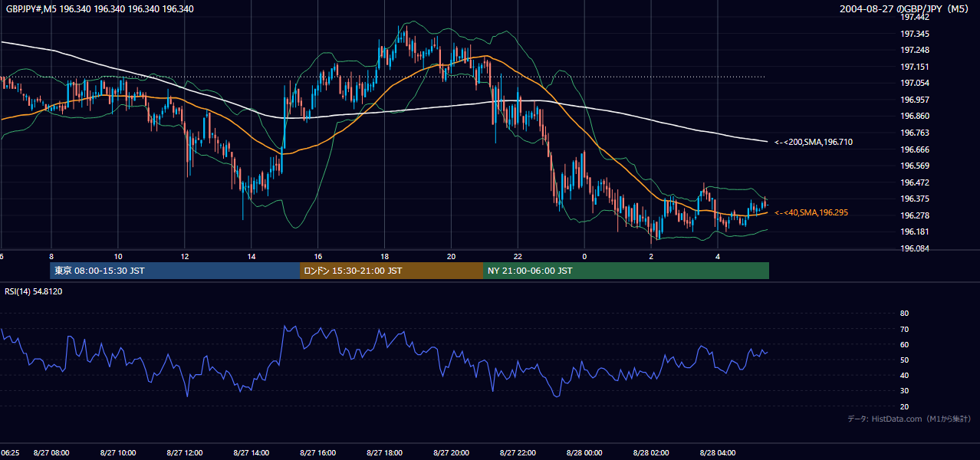980x460 pixels.
Task: Click hour tick 22 under the price chart
Action: pos(518,256)
